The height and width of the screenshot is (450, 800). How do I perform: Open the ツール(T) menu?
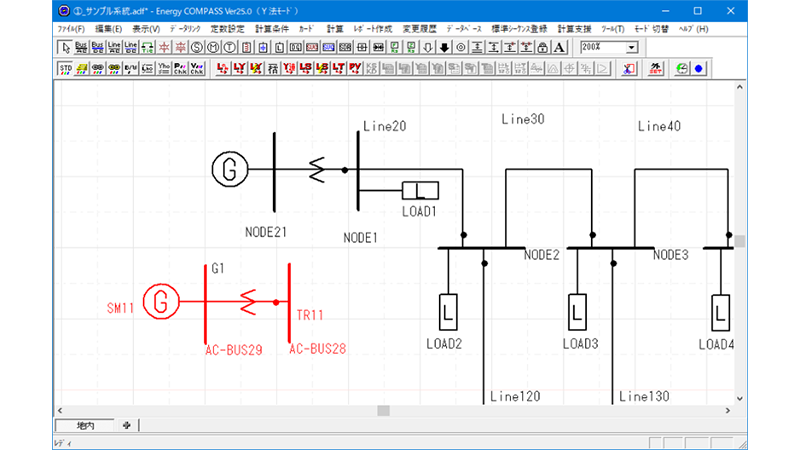pos(614,29)
